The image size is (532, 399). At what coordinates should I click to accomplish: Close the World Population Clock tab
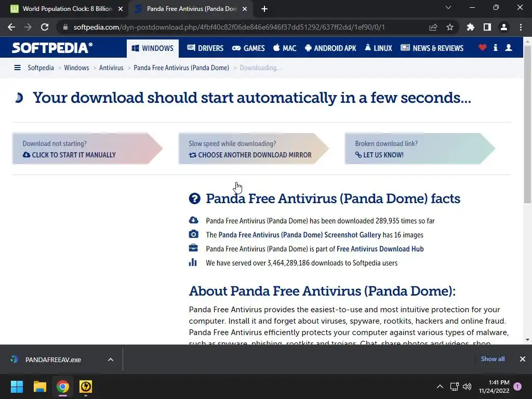tap(121, 9)
